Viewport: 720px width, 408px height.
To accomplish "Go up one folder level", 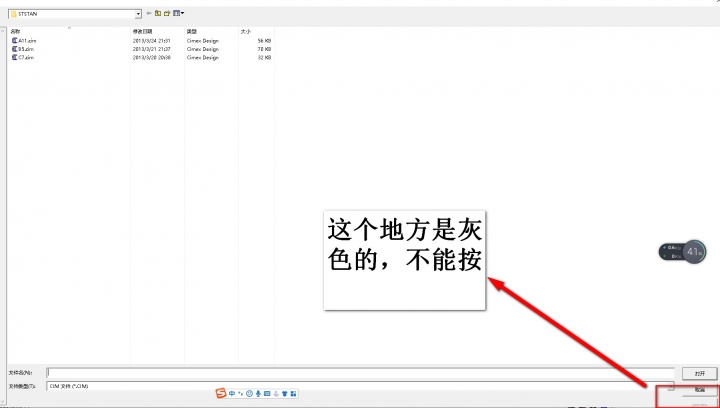I will (158, 14).
